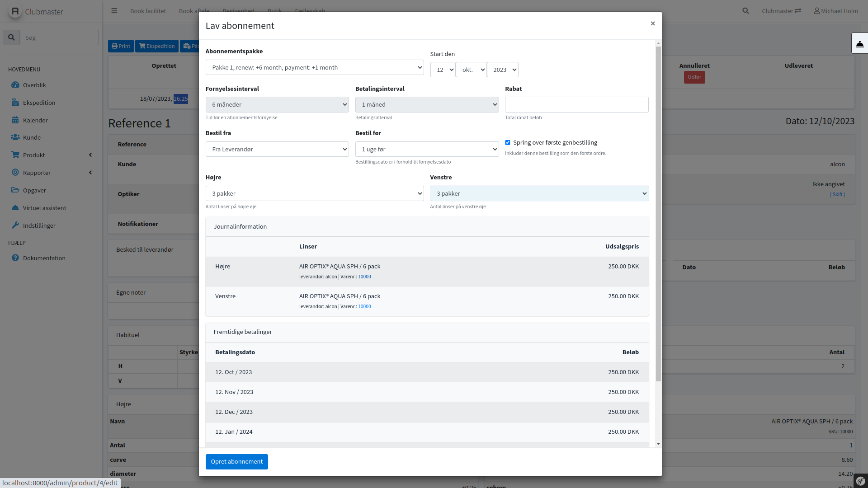Viewport: 868px width, 488px height.
Task: Open the Abonnementspakke dropdown
Action: [x=314, y=67]
